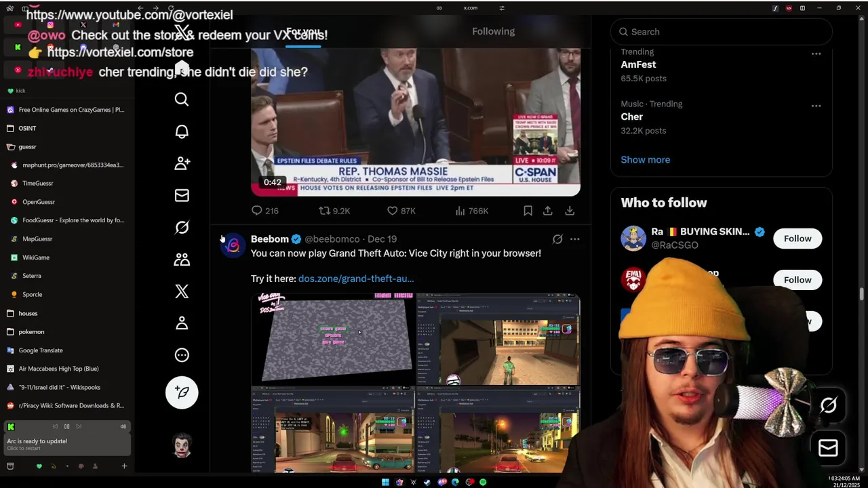The width and height of the screenshot is (868, 488).
Task: Download the Thomas Massie video post
Action: click(570, 211)
